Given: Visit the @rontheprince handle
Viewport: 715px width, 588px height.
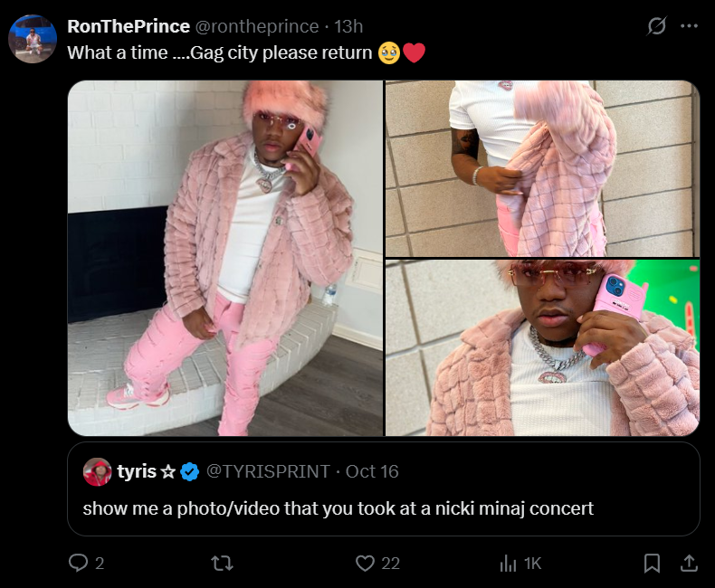Looking at the screenshot, I should point(257,26).
